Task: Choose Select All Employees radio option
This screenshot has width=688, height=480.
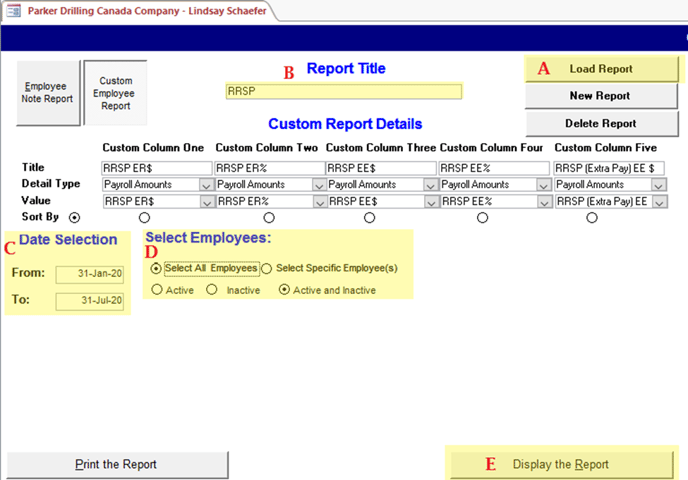Action: (156, 268)
